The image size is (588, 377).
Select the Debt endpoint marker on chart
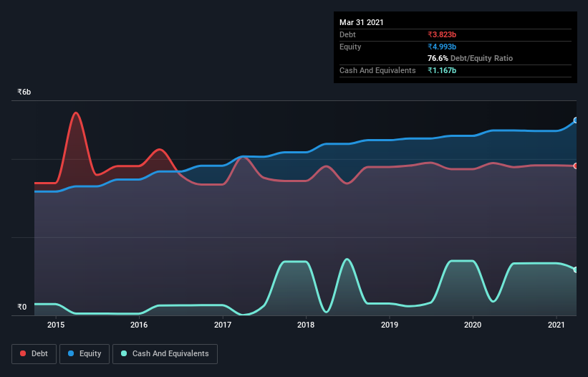point(576,166)
